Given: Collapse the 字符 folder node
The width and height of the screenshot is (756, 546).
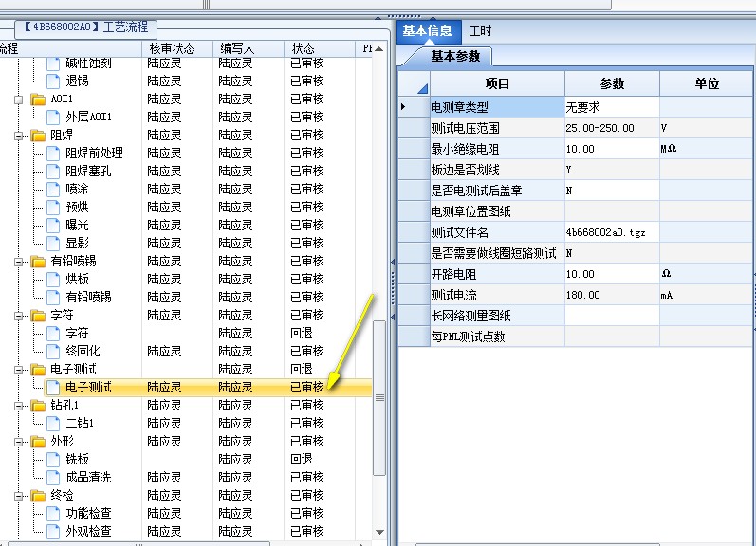Looking at the screenshot, I should [19, 317].
